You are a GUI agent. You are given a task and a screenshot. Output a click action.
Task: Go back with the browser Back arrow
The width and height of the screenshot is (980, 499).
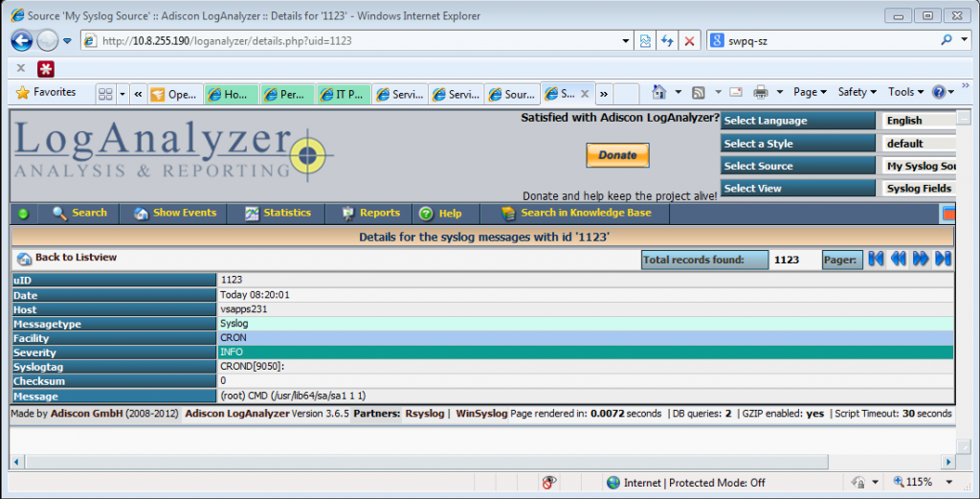[22, 41]
